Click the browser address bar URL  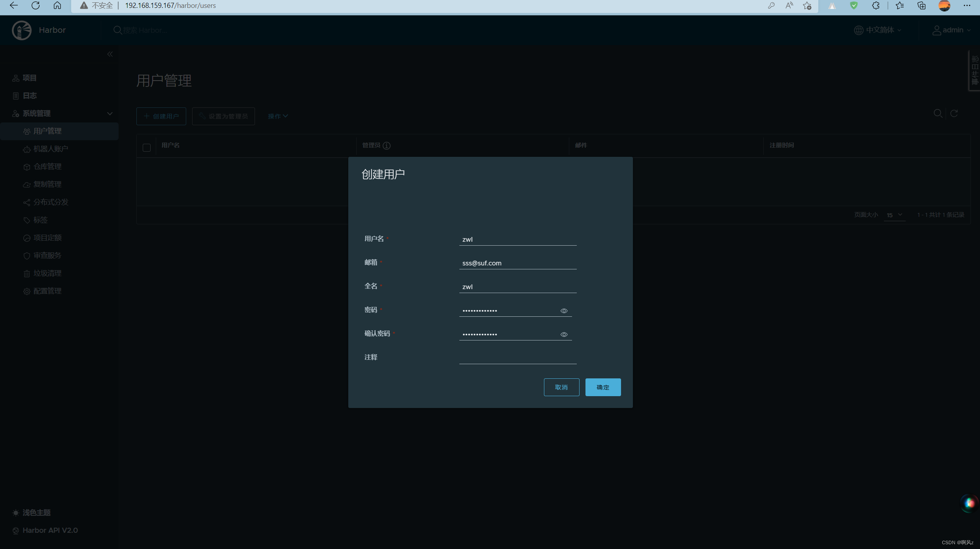point(170,6)
